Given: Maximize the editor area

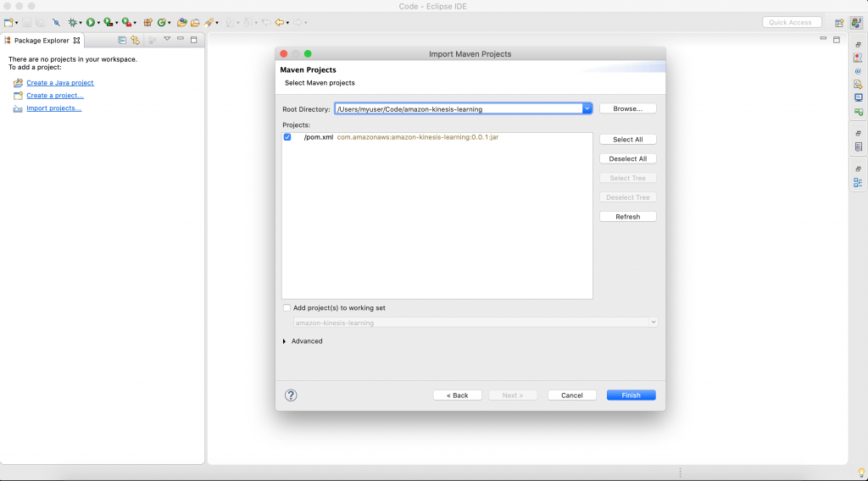Looking at the screenshot, I should tap(837, 40).
